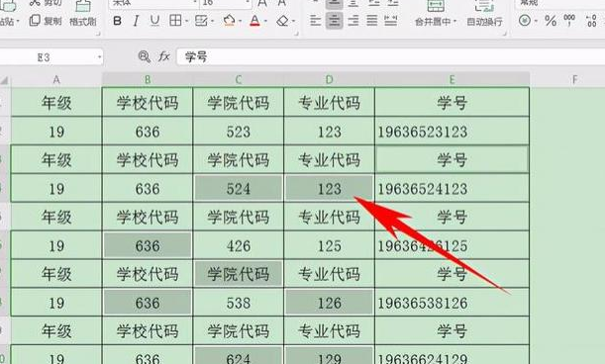Select the first row's 年级 header cell
The height and width of the screenshot is (364, 605).
pyautogui.click(x=56, y=103)
